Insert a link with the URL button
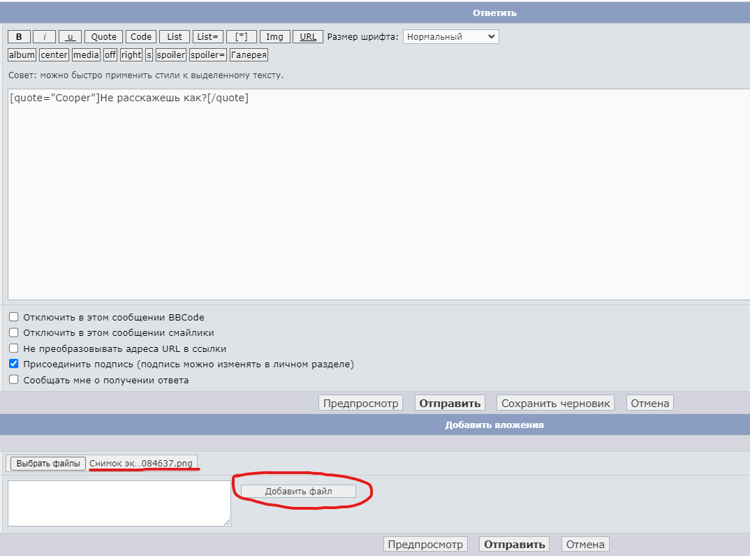The image size is (750, 560). click(308, 37)
